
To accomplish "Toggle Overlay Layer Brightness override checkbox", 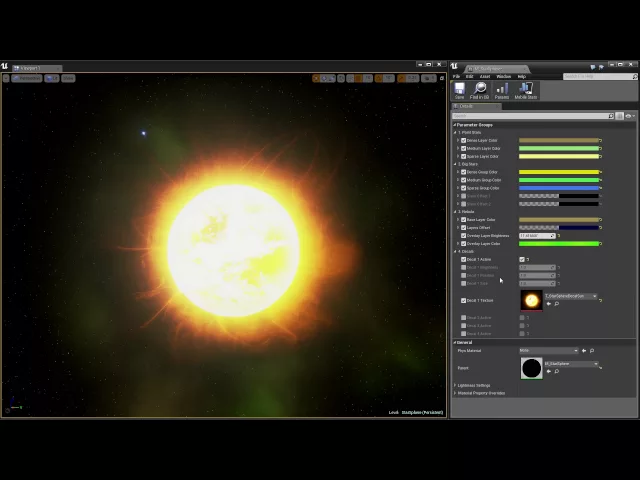I will pyautogui.click(x=463, y=236).
